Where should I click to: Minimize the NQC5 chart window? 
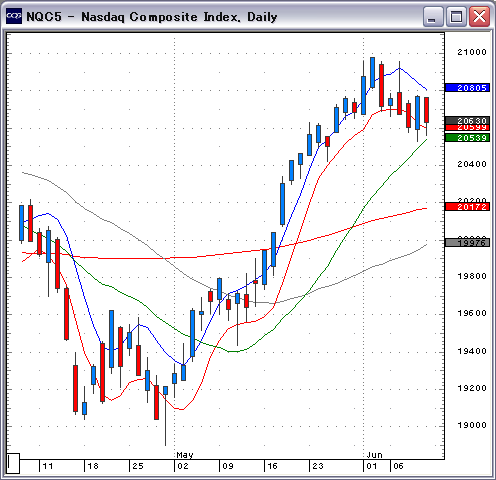[x=432, y=16]
